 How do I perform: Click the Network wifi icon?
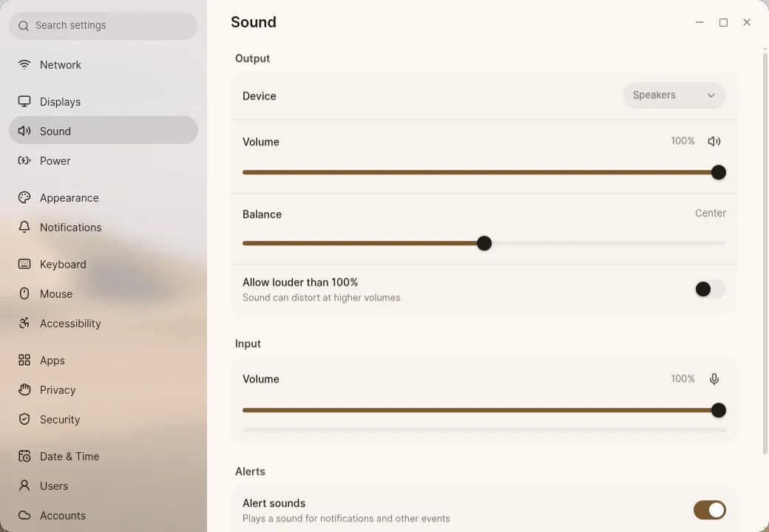(24, 64)
